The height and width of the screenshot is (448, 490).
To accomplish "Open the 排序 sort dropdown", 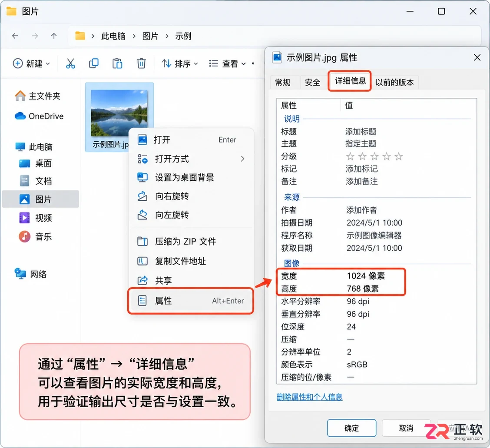I will [180, 63].
